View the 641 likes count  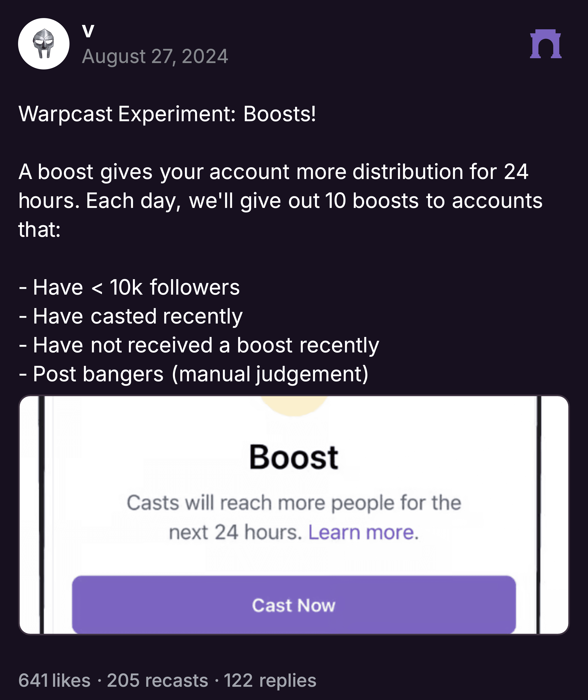54,680
